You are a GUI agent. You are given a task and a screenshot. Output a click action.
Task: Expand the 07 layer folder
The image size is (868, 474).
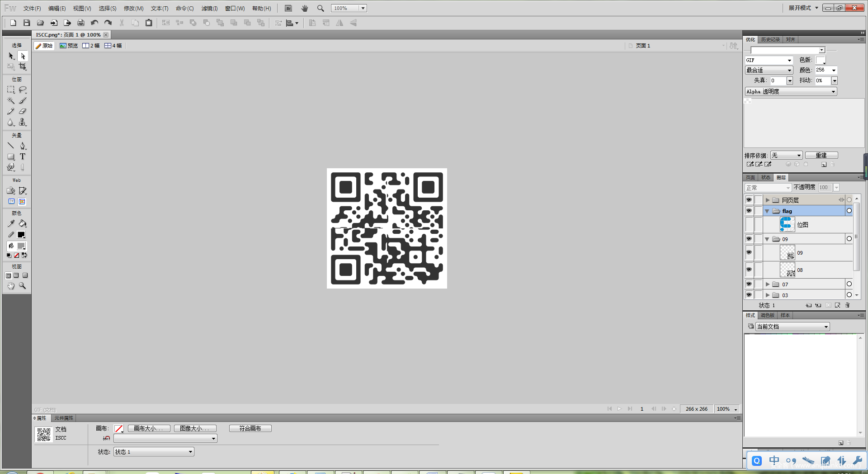tap(767, 284)
